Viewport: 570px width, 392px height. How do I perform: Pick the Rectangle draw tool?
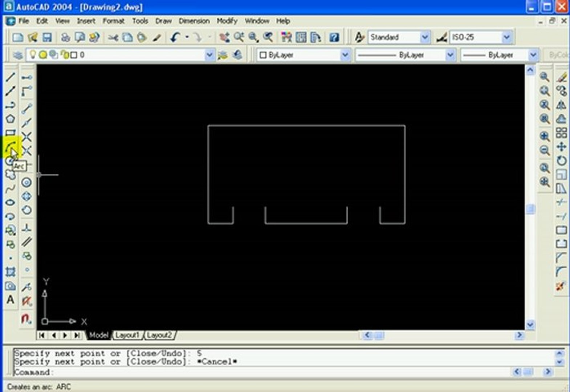10,133
